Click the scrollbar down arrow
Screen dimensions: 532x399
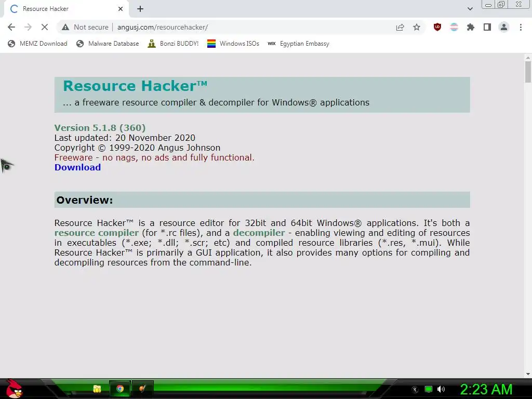click(x=528, y=374)
